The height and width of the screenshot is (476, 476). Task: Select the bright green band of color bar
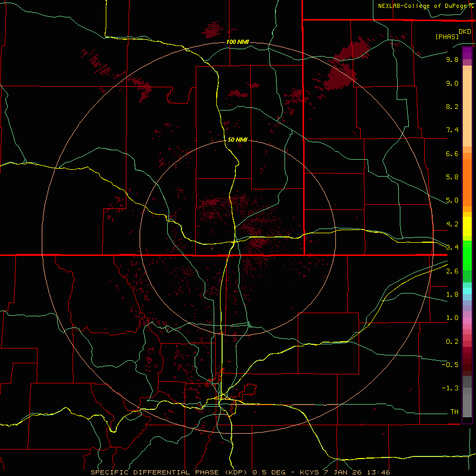coord(467,255)
